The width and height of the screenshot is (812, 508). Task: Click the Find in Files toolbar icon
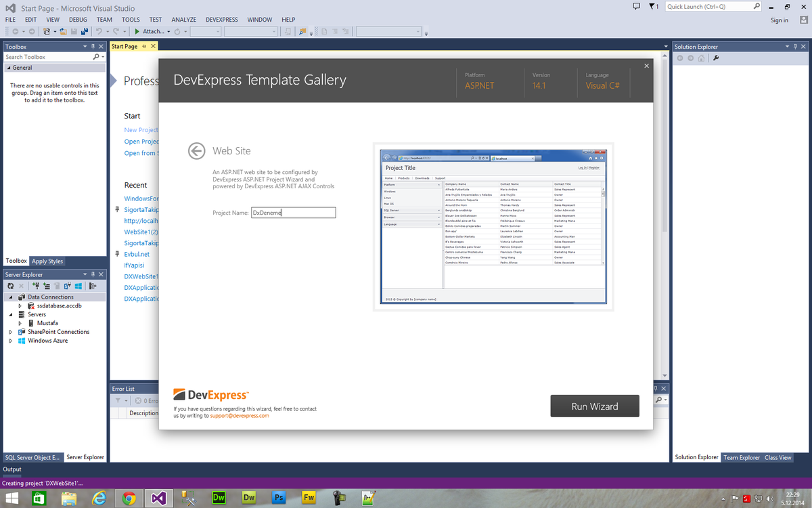coord(302,31)
